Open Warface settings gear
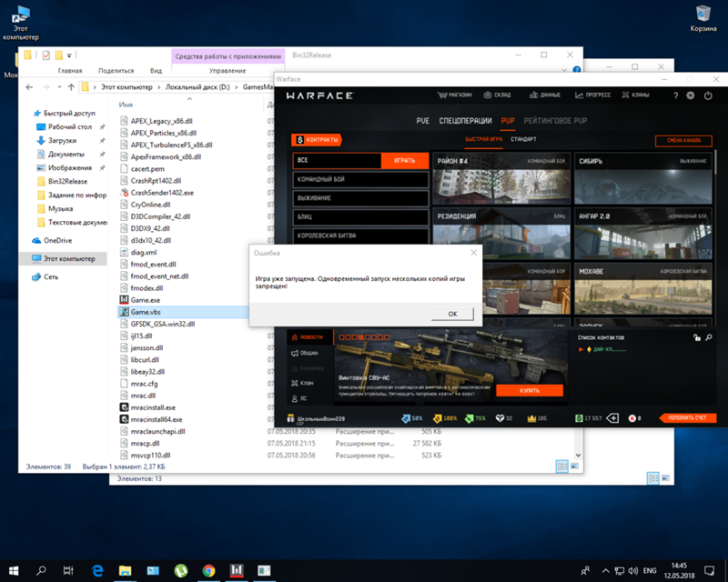The width and height of the screenshot is (728, 582). [691, 95]
